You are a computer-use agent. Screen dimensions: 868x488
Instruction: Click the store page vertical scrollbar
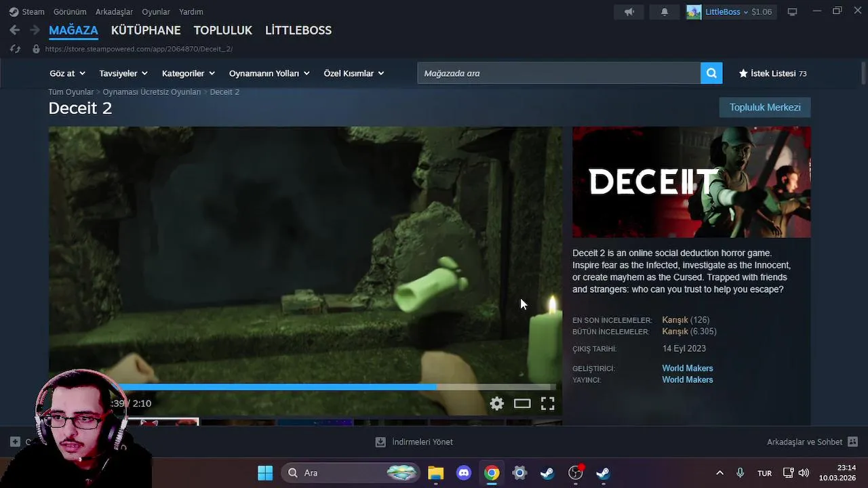click(863, 73)
